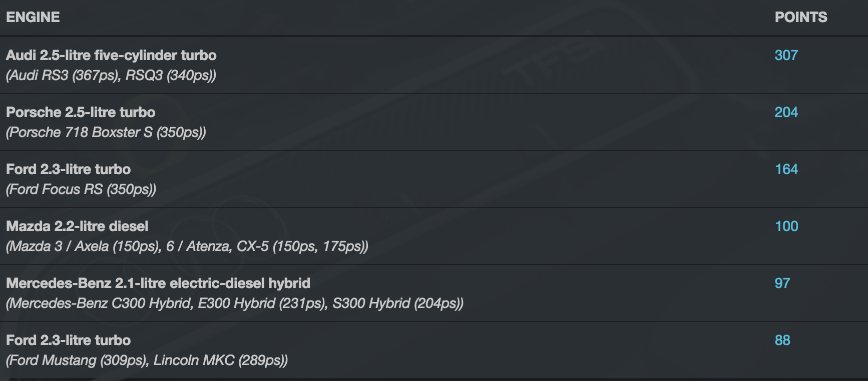The width and height of the screenshot is (868, 381).
Task: Select Mercedes-Benz 2.1-litre electric-diesel hybrid
Action: click(x=158, y=283)
